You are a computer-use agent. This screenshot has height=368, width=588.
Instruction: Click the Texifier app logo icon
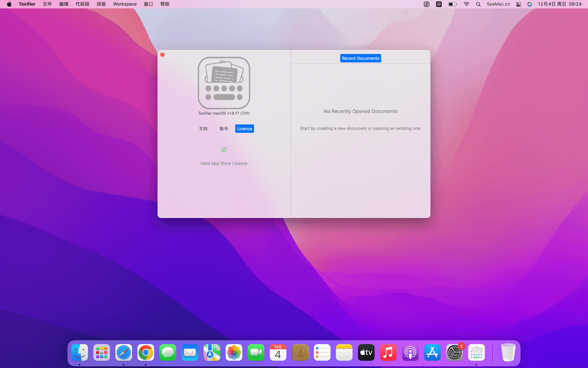(224, 83)
